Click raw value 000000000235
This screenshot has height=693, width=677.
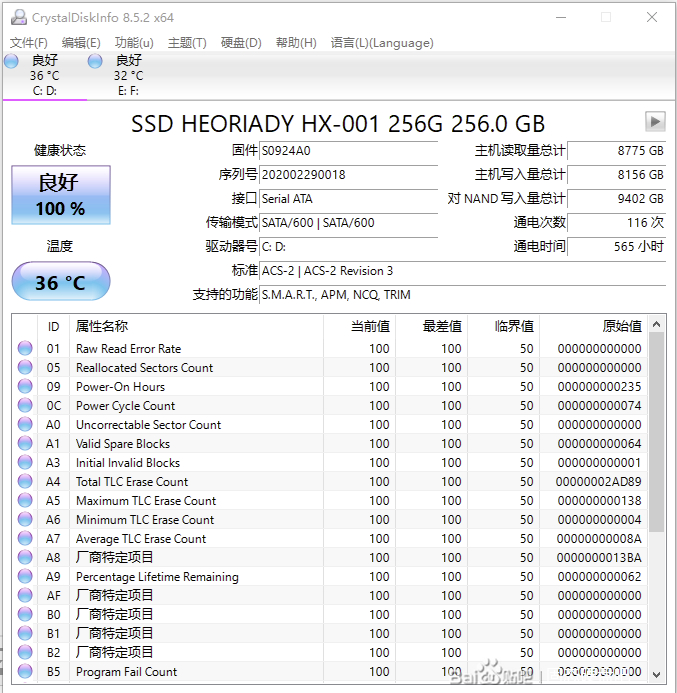[599, 387]
